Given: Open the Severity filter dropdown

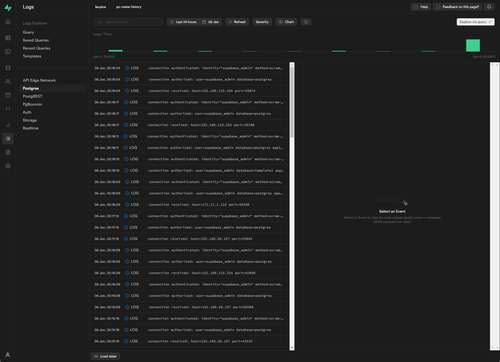Looking at the screenshot, I should (x=262, y=22).
